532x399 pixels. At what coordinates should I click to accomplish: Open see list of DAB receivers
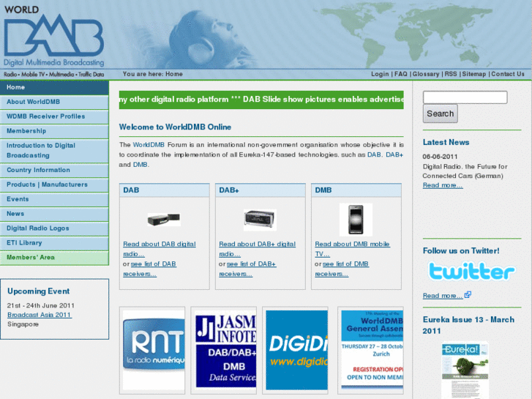click(149, 269)
